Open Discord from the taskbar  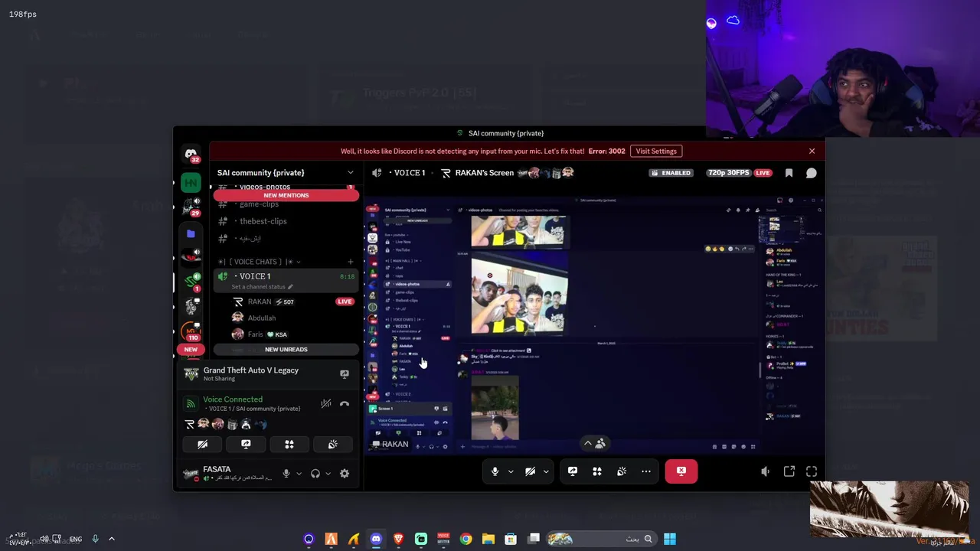(x=376, y=539)
